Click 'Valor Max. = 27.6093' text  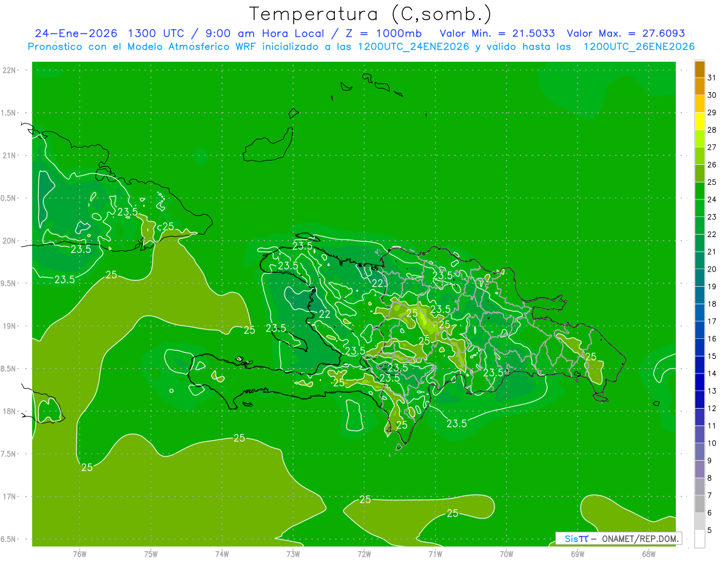pos(625,33)
